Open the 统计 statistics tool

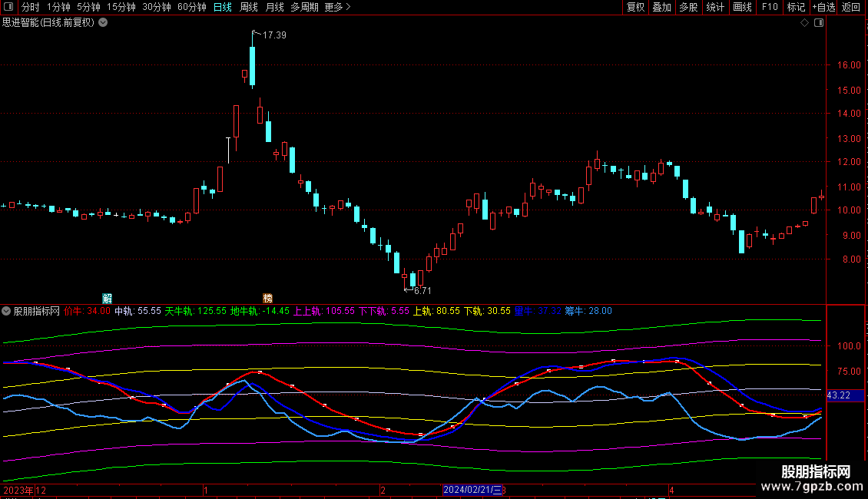point(715,8)
